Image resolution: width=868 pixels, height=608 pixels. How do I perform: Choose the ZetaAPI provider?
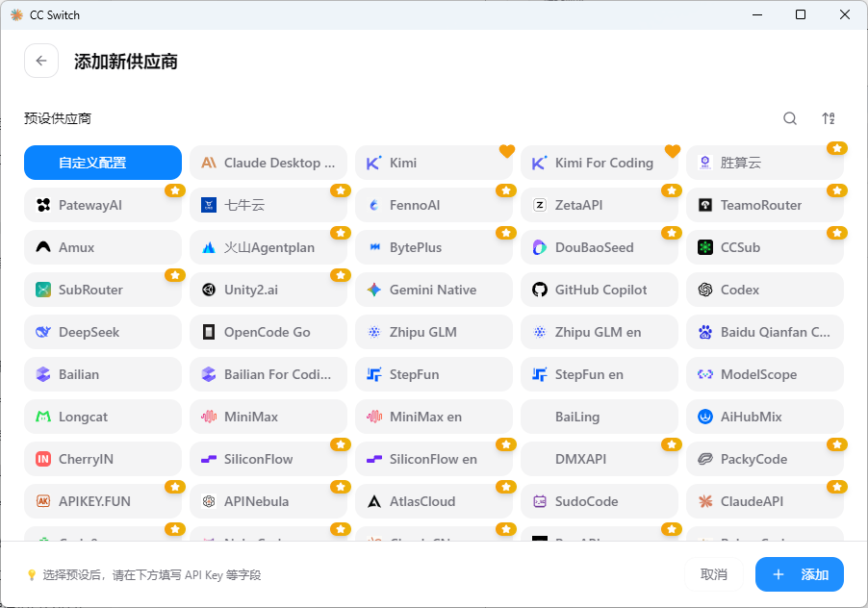[600, 205]
